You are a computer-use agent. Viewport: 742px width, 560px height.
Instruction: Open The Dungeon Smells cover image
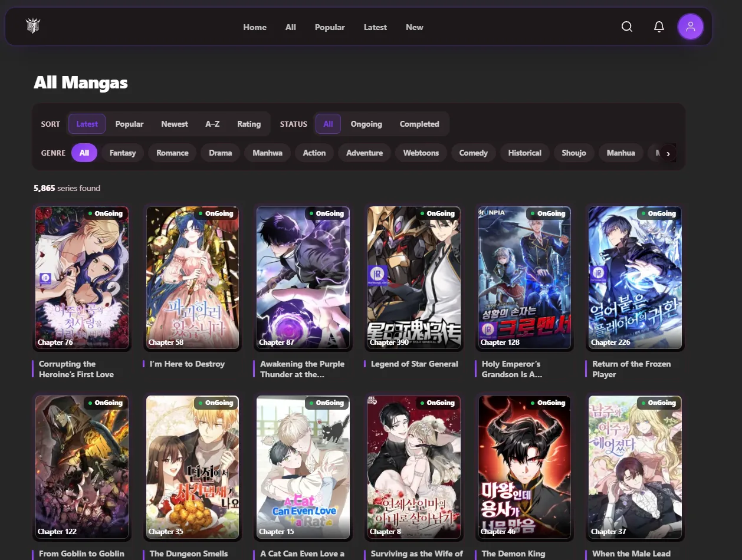[x=192, y=467]
